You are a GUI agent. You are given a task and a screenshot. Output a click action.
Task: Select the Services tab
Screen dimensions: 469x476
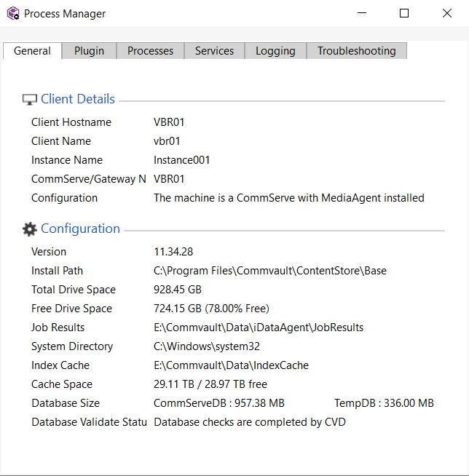click(214, 51)
